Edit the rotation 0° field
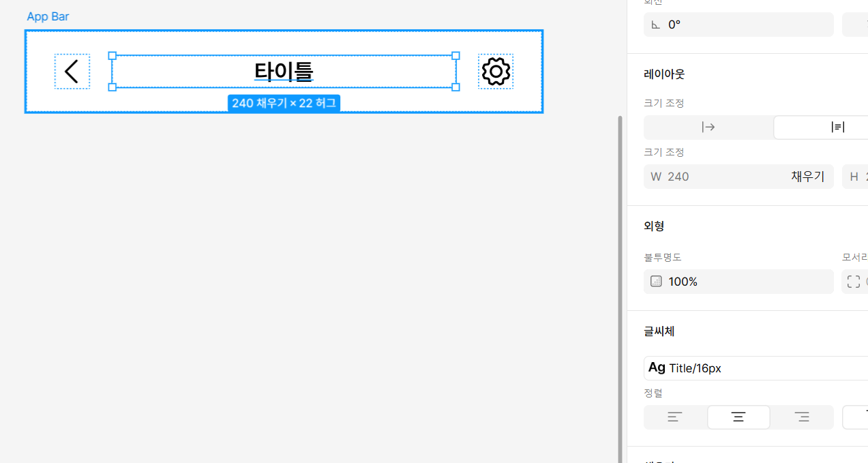Image resolution: width=868 pixels, height=463 pixels. coord(738,25)
